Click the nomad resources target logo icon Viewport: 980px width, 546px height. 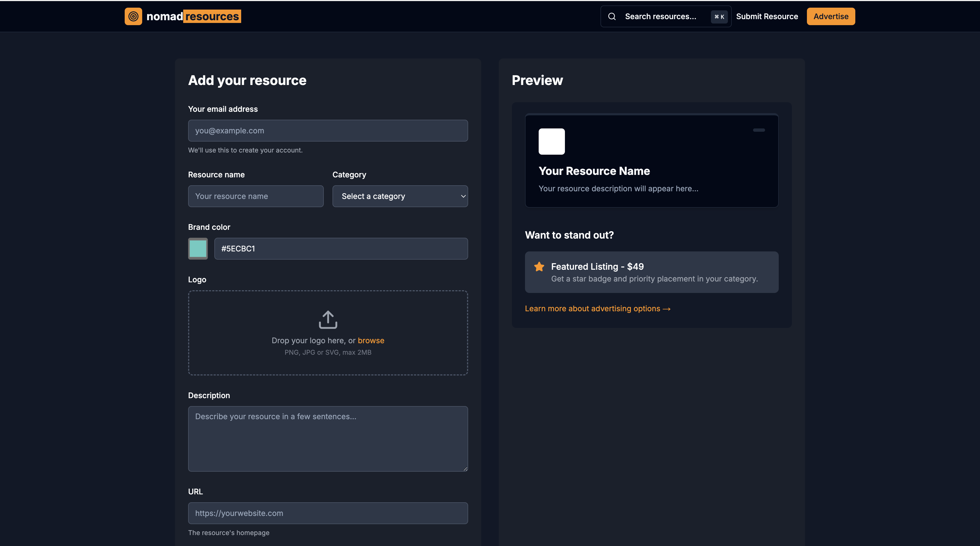tap(133, 16)
